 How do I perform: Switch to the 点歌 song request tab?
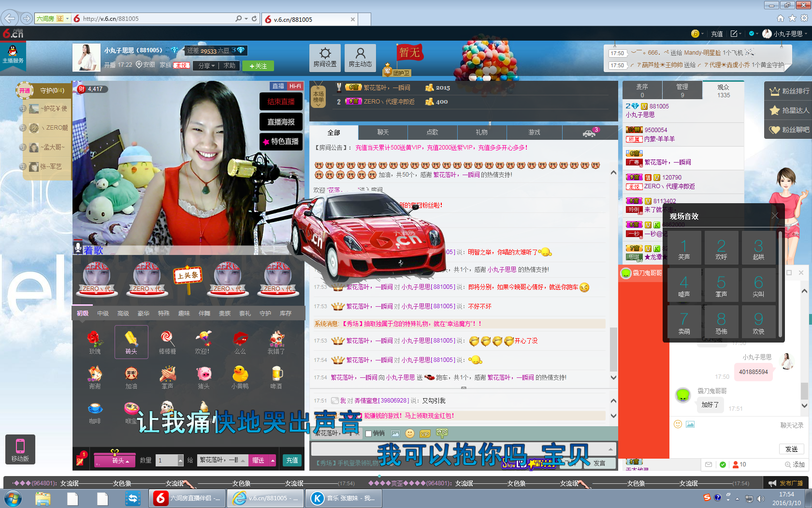432,132
